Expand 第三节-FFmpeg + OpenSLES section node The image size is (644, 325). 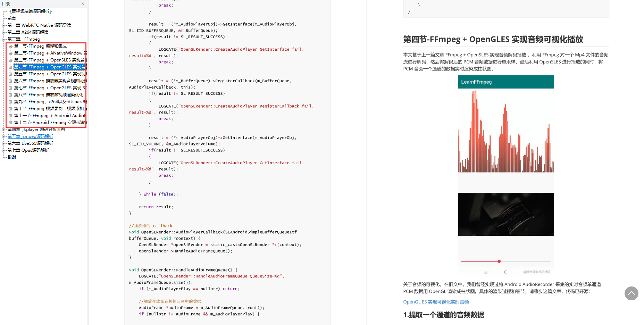[x=10, y=60]
